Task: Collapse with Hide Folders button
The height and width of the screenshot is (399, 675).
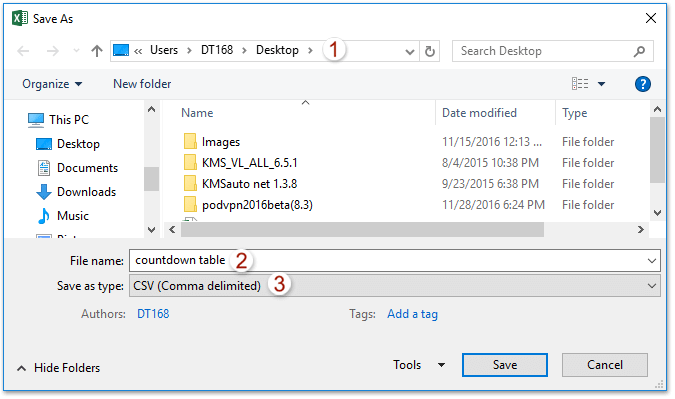Action: click(x=58, y=368)
